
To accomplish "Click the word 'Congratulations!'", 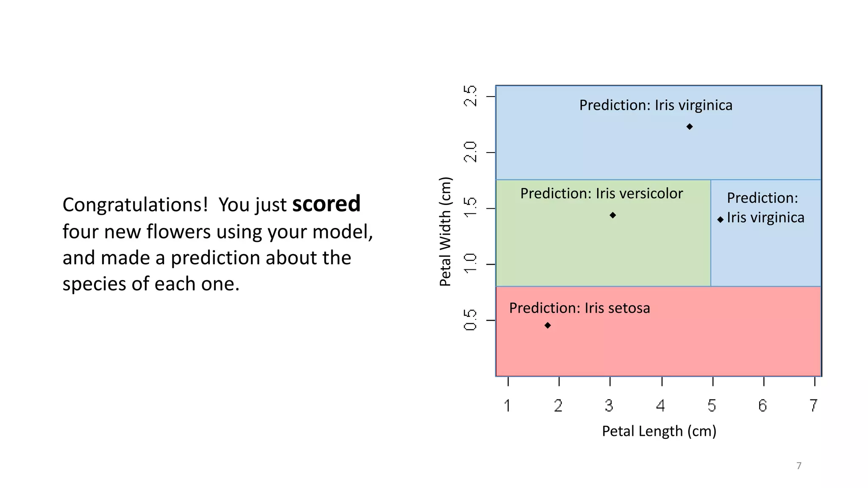I will point(135,205).
